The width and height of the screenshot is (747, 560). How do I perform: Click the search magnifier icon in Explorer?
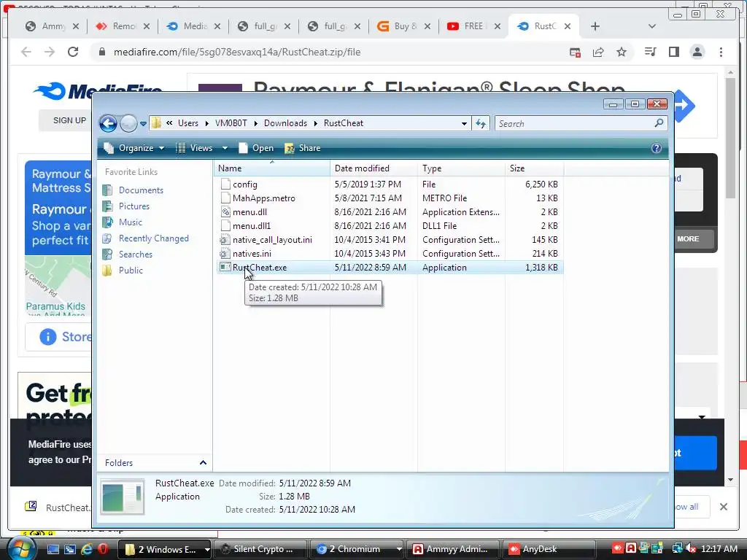click(659, 123)
